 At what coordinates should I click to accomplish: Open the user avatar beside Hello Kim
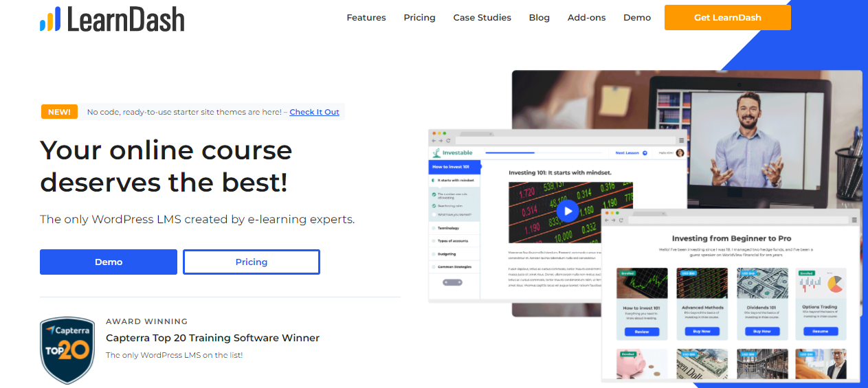click(680, 153)
